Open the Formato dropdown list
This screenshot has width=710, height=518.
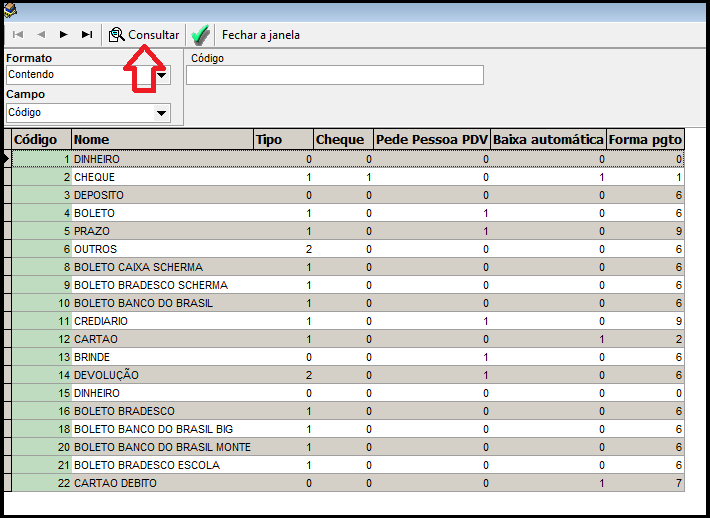pos(162,75)
